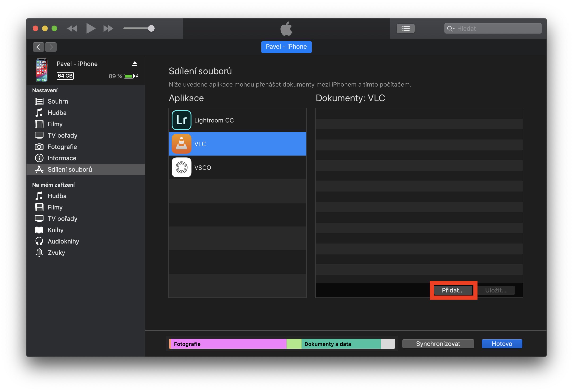
Task: Select Sdílení souborů in sidebar
Action: (86, 169)
